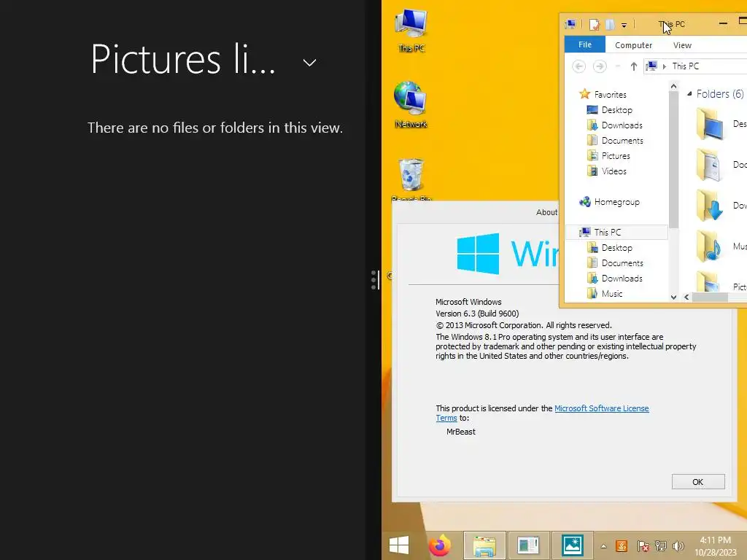Select Desktop under This PC
The height and width of the screenshot is (560, 747).
click(609, 248)
